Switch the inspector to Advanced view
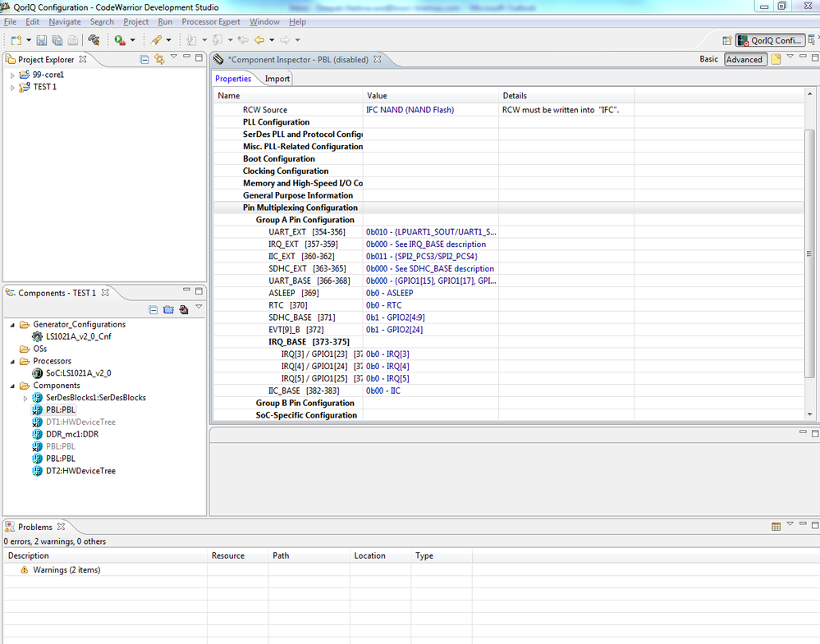The width and height of the screenshot is (820, 644). [744, 59]
